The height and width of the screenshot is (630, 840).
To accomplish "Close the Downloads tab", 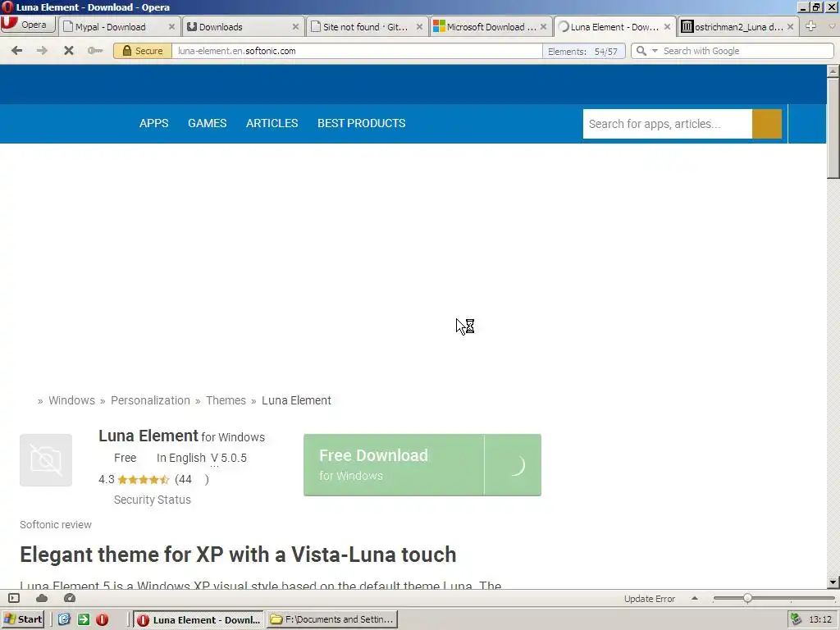I will (295, 27).
